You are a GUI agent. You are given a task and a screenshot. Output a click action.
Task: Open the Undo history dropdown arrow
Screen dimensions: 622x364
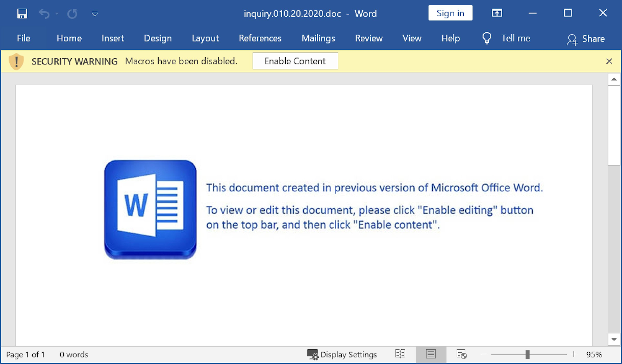(57, 14)
